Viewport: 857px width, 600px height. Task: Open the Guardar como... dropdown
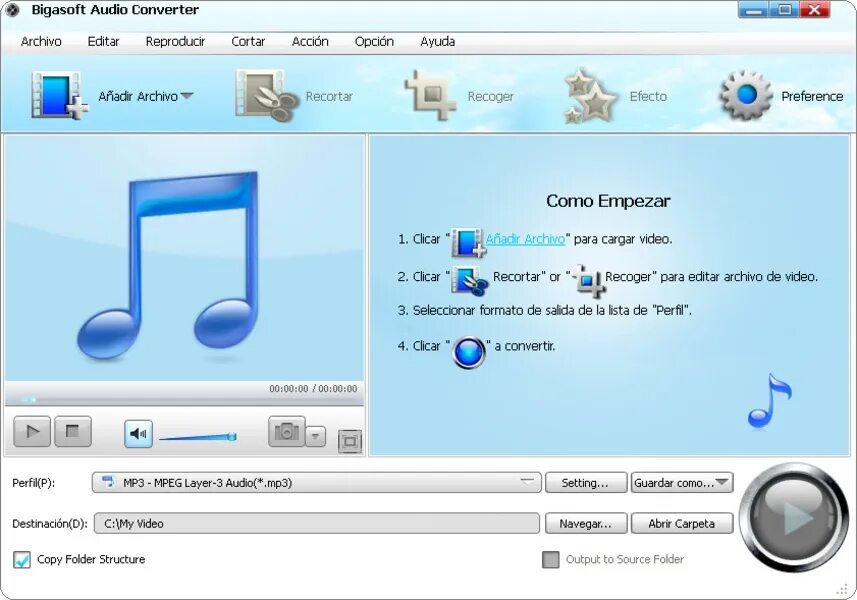[x=682, y=483]
